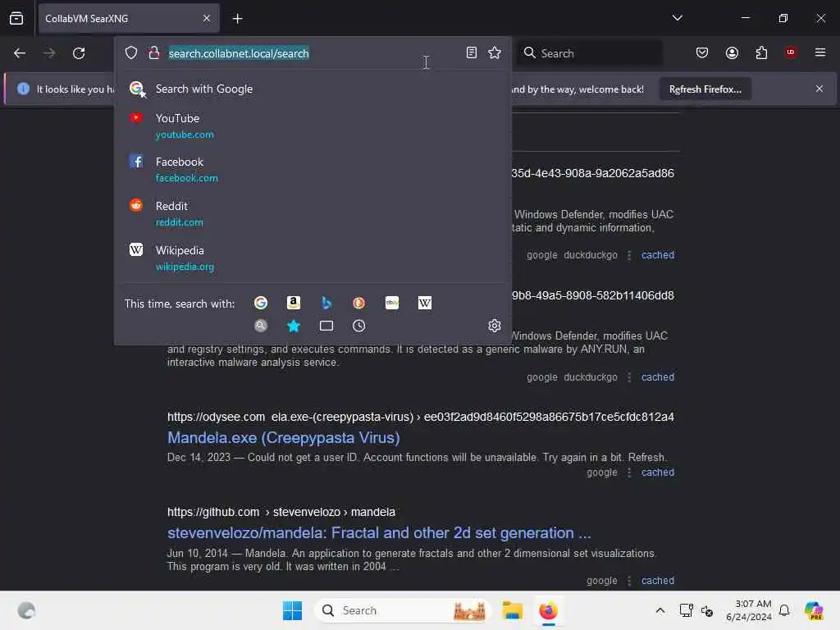Search bookmarks with star icon
Image resolution: width=840 pixels, height=630 pixels.
coord(294,326)
